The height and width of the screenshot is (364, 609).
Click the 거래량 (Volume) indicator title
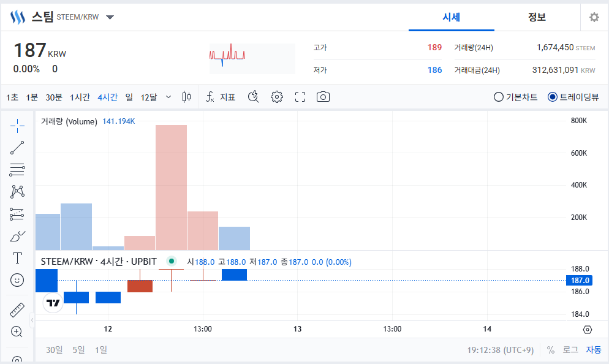[x=69, y=121]
